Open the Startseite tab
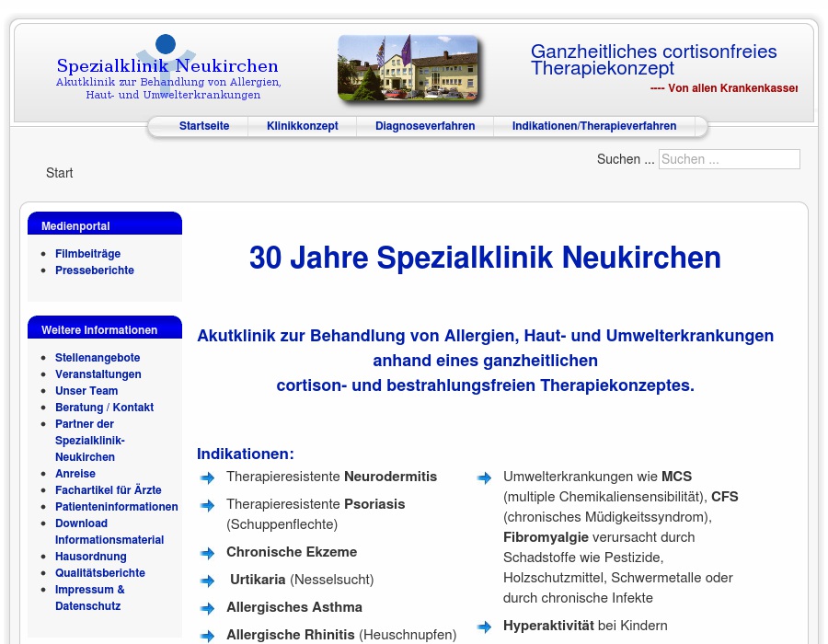The image size is (828, 644). pyautogui.click(x=204, y=126)
